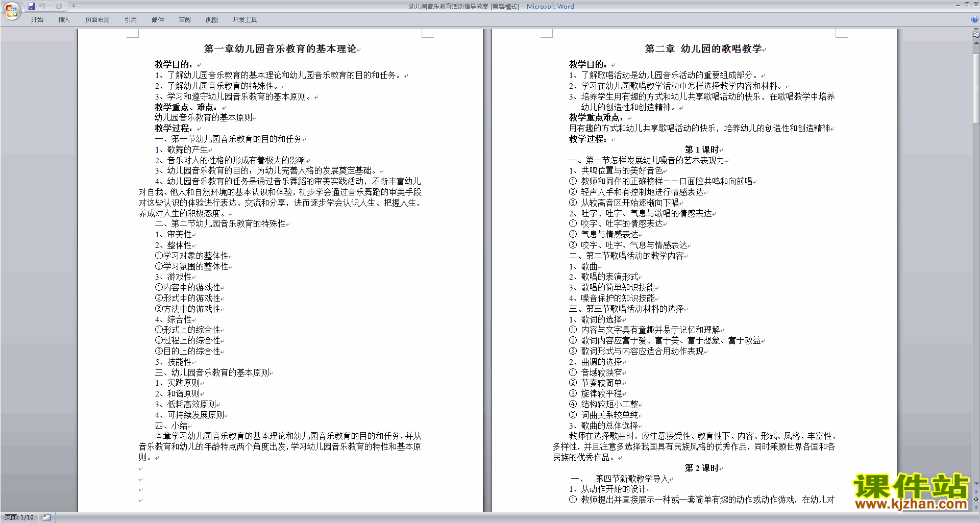Click the line ③ 从较高音区开始逐渐向下唱
This screenshot has width=980, height=523.
[624, 203]
